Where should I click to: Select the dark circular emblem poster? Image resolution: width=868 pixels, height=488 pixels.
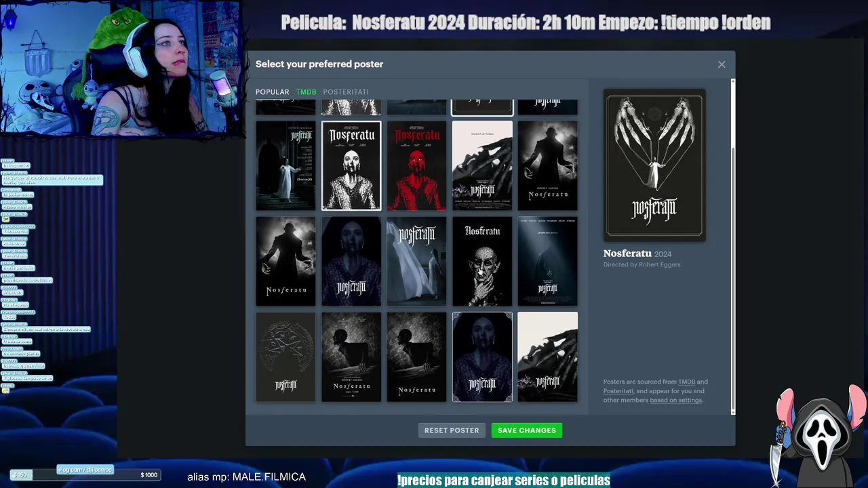pos(285,357)
